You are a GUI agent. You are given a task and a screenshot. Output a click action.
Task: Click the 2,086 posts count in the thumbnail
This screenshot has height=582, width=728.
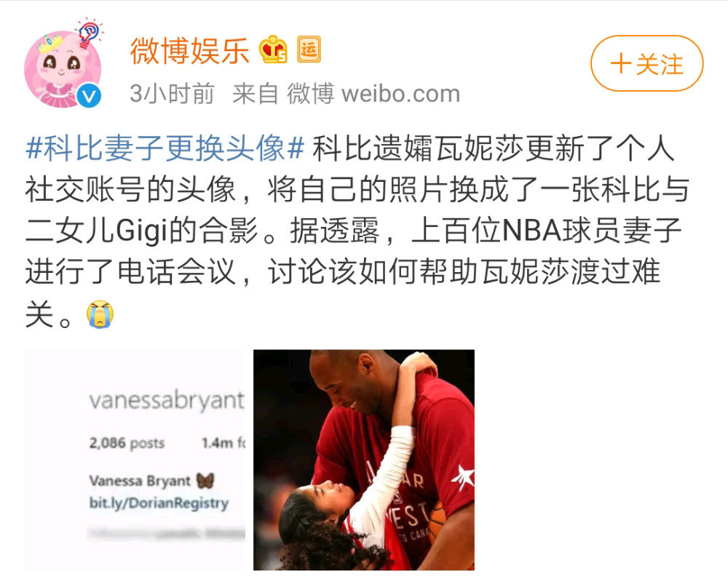[127, 443]
